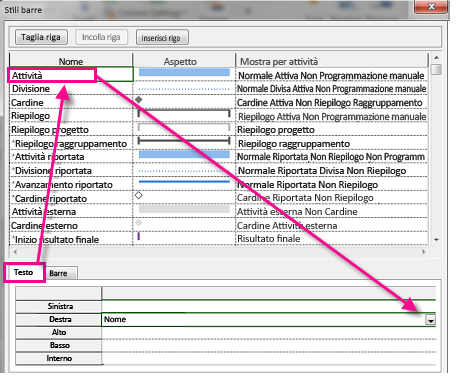
Task: Click the Interno text field
Action: click(269, 358)
